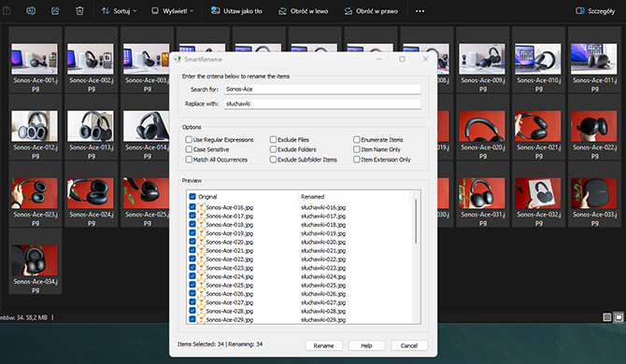The image size is (626, 364).
Task: Switch Explorer to large thumbnails view icon
Action: coord(619,317)
